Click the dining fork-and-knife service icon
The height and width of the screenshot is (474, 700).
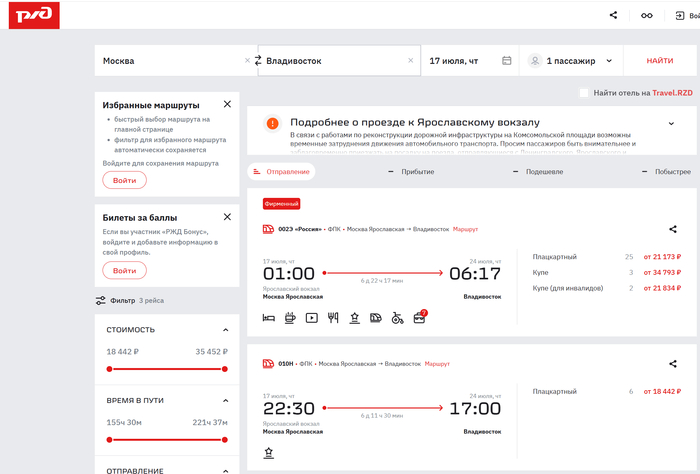tap(333, 318)
